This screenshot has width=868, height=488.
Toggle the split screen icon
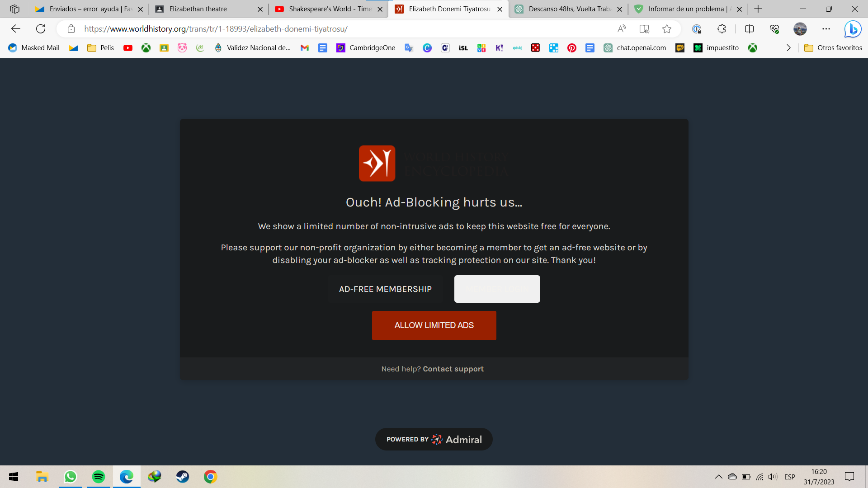[749, 29]
